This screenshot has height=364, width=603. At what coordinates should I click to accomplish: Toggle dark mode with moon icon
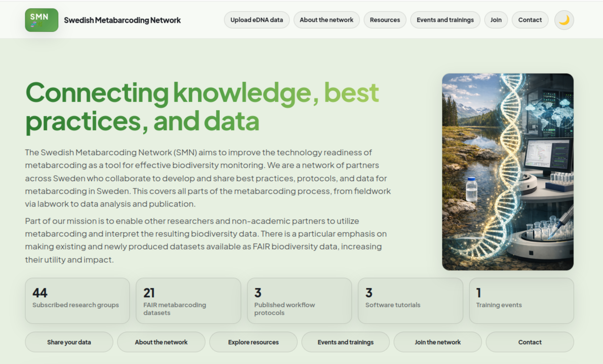point(564,20)
